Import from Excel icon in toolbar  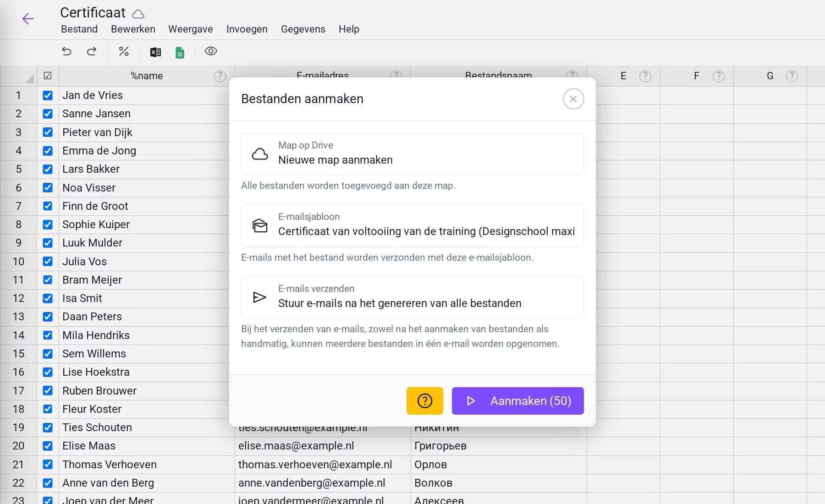tap(155, 52)
